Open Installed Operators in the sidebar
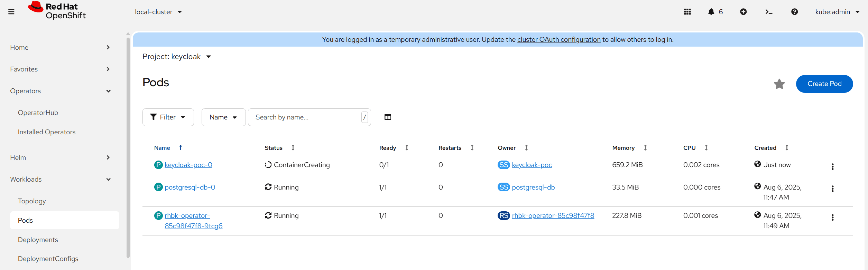This screenshot has width=868, height=270. click(47, 132)
